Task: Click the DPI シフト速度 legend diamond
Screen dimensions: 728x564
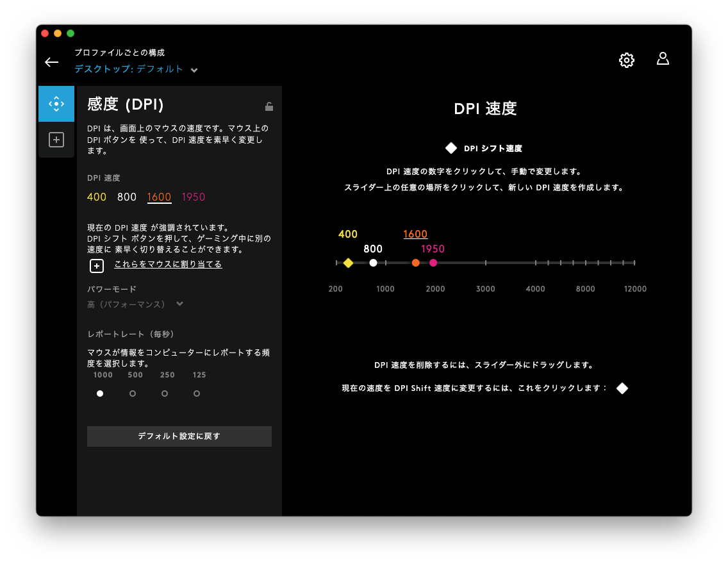Action: 451,148
